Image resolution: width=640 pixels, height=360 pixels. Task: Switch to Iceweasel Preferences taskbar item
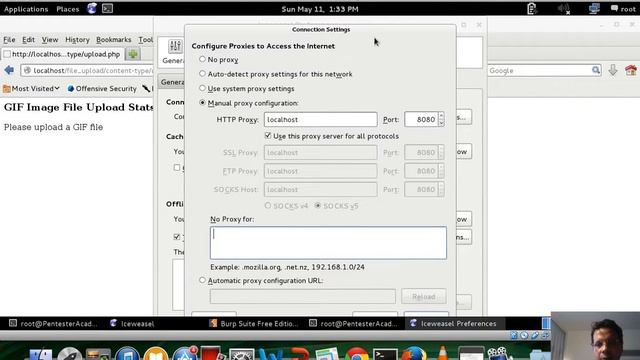[454, 324]
